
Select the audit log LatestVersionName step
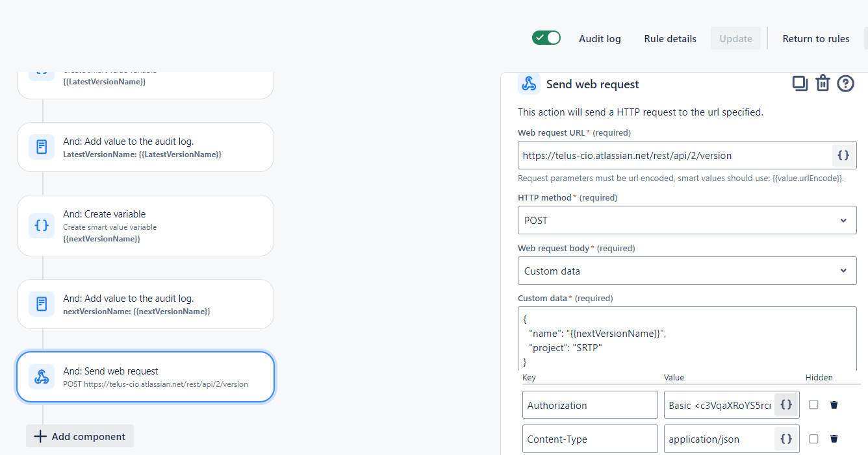146,147
